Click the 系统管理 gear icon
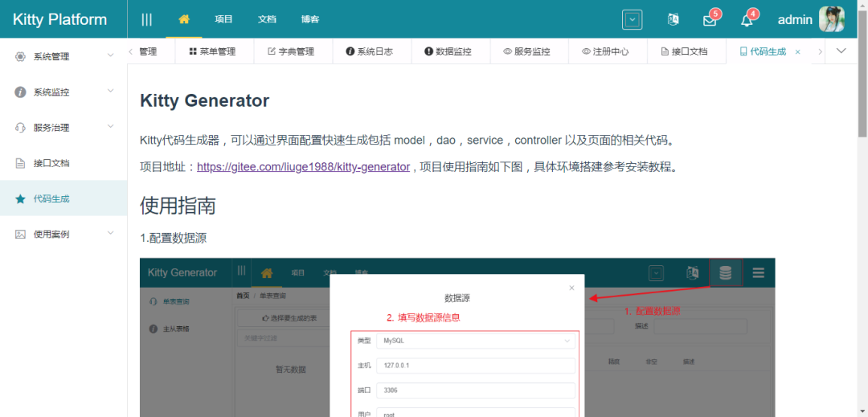Screen dimensions: 868x417 click(x=20, y=56)
